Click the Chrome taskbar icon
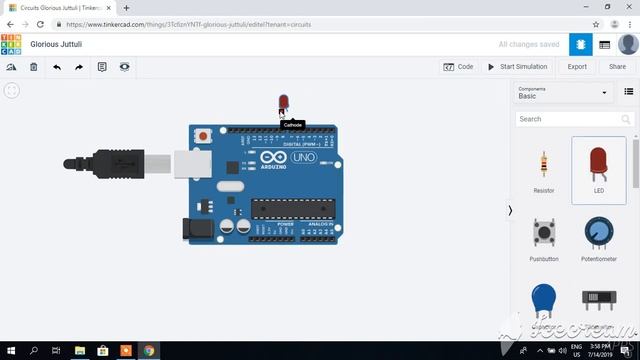 149,351
